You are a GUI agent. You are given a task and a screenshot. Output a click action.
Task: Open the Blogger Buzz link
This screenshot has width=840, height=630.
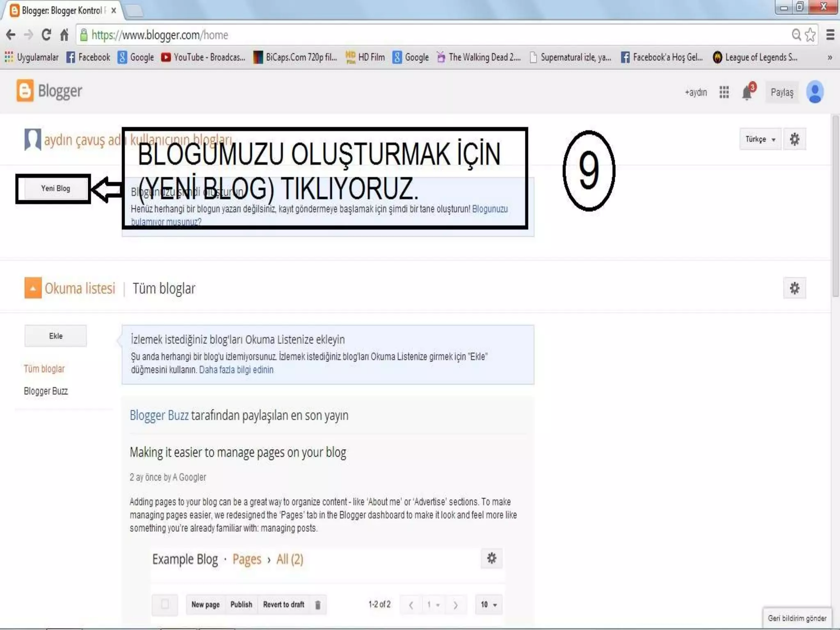(x=159, y=415)
